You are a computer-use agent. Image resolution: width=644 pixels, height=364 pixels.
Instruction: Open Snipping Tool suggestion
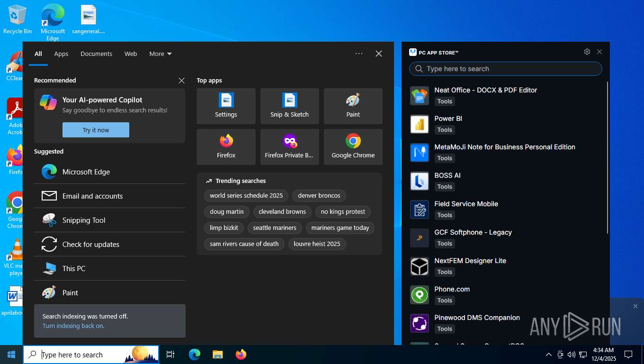point(109,220)
